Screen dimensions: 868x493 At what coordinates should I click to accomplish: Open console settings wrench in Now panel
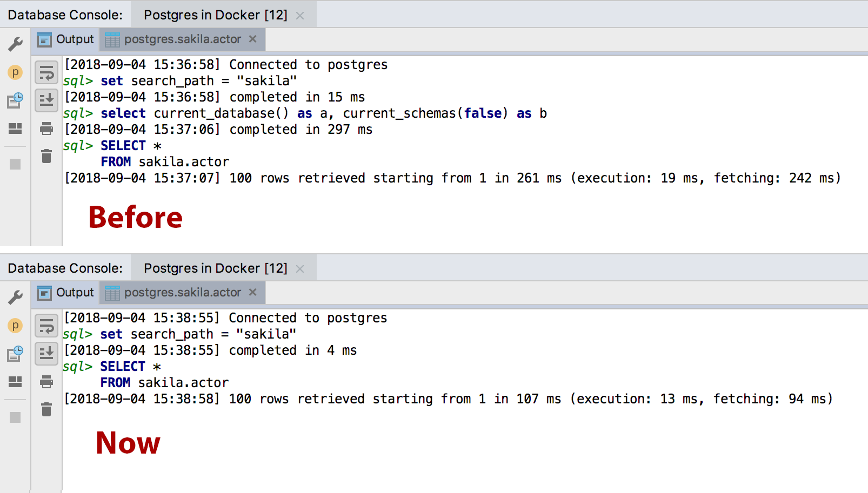(15, 297)
